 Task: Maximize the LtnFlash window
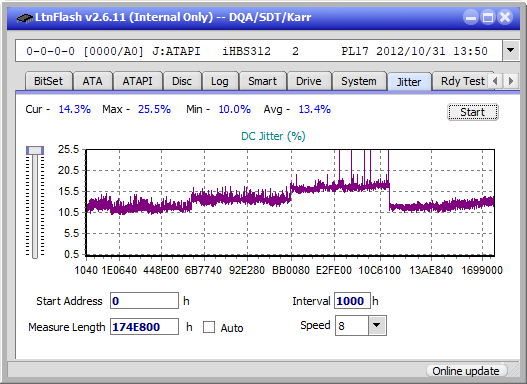(x=488, y=17)
